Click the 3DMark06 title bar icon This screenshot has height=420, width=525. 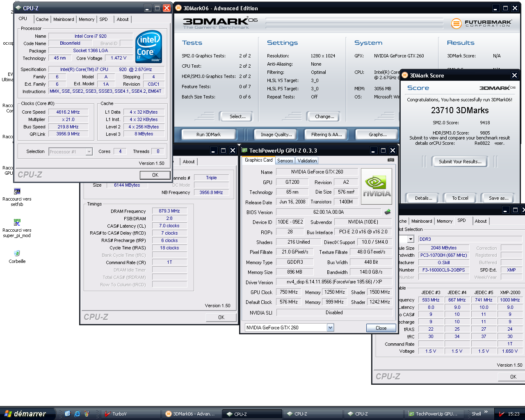point(178,8)
